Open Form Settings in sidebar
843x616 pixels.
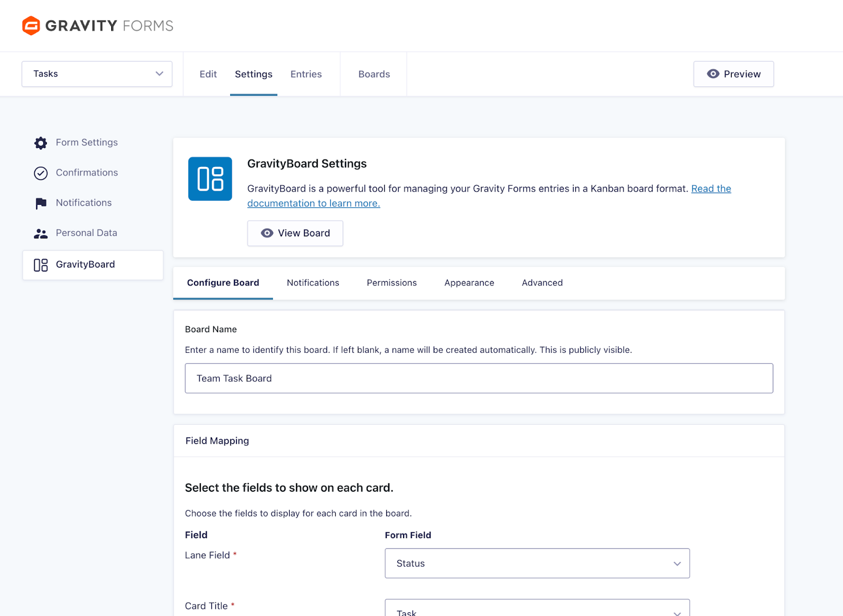pos(87,143)
